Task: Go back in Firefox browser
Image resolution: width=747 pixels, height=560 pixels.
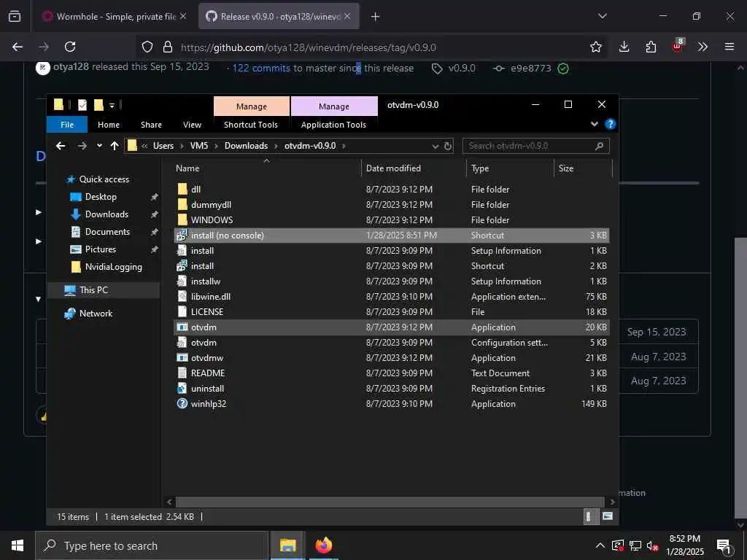Action: (x=18, y=47)
